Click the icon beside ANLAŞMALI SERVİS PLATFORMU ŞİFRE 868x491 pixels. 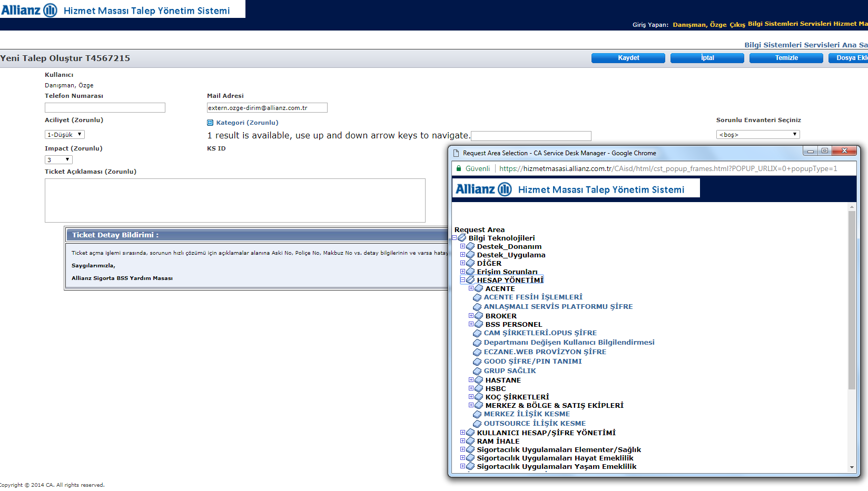tap(478, 307)
